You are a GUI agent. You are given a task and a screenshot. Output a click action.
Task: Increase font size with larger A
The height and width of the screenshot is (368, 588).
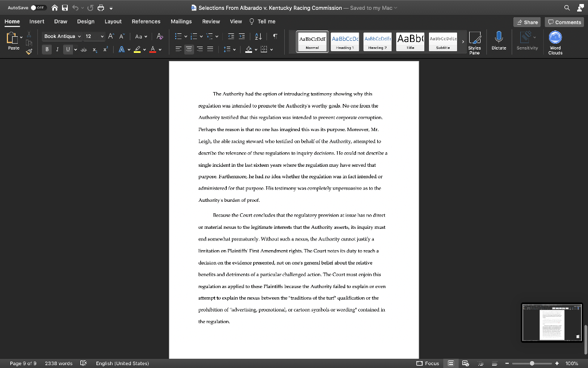point(111,36)
